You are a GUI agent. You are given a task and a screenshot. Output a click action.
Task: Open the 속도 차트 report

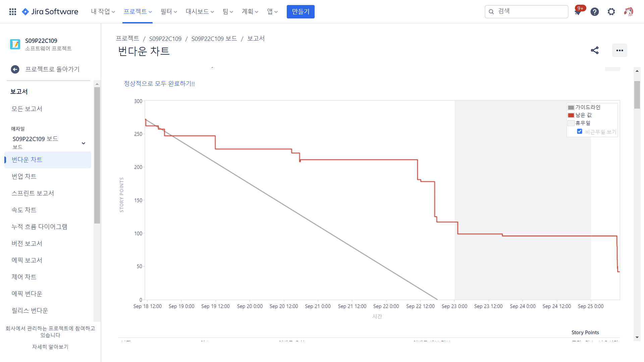(x=24, y=210)
